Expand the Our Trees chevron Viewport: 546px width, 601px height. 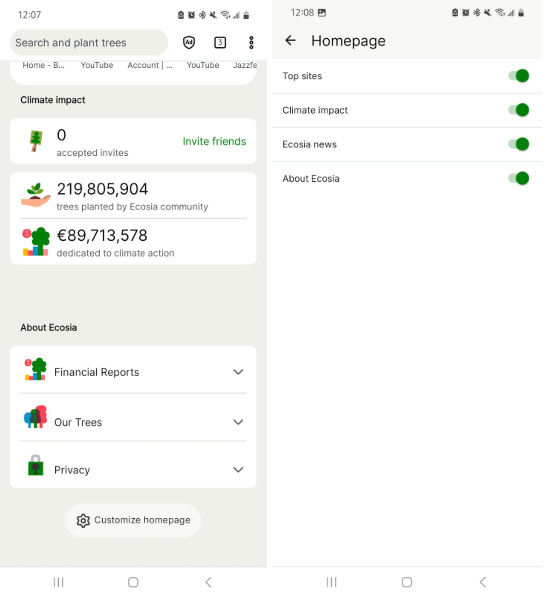click(238, 422)
